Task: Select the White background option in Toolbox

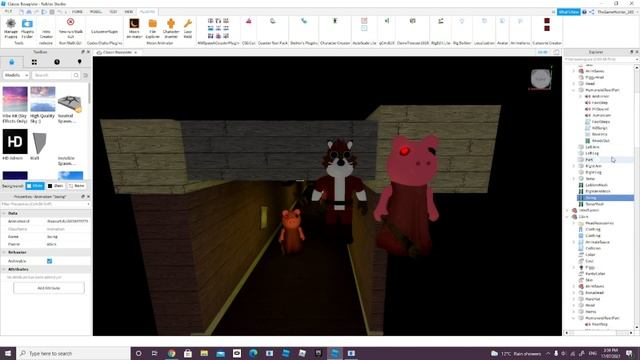Action: click(x=35, y=186)
